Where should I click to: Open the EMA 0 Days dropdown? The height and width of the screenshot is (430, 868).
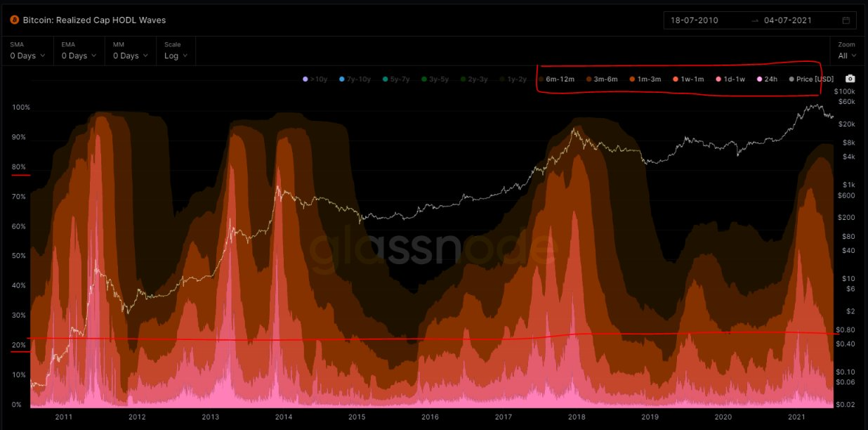[79, 56]
